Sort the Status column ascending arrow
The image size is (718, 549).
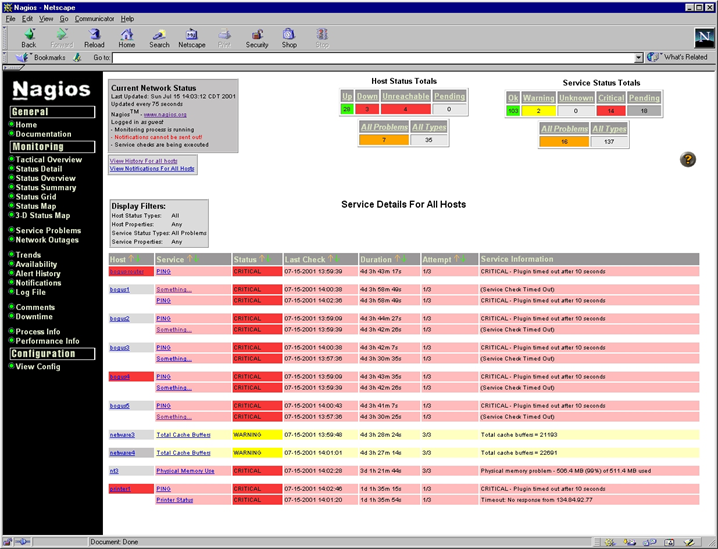coord(264,259)
